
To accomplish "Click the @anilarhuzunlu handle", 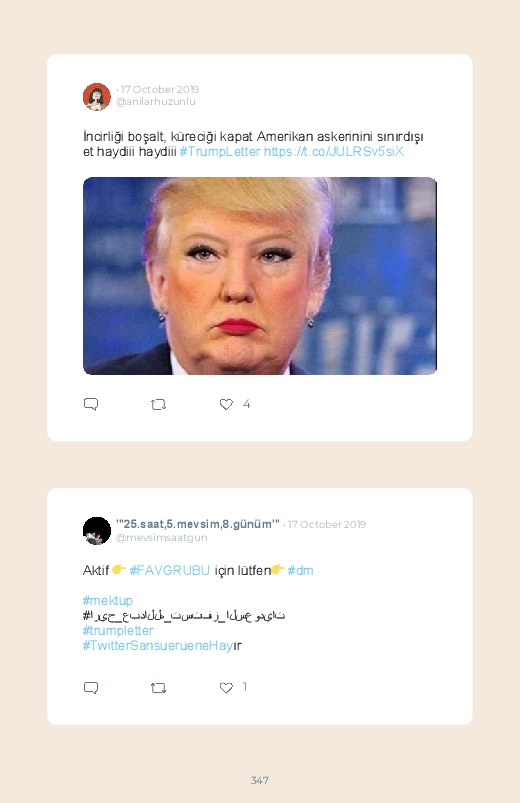I will pos(156,101).
